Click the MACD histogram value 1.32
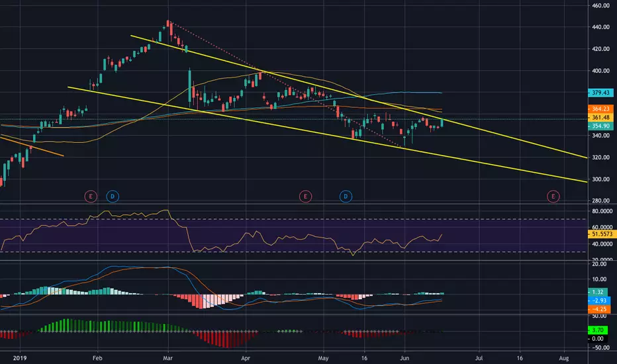Image resolution: width=617 pixels, height=364 pixels. tap(598, 292)
